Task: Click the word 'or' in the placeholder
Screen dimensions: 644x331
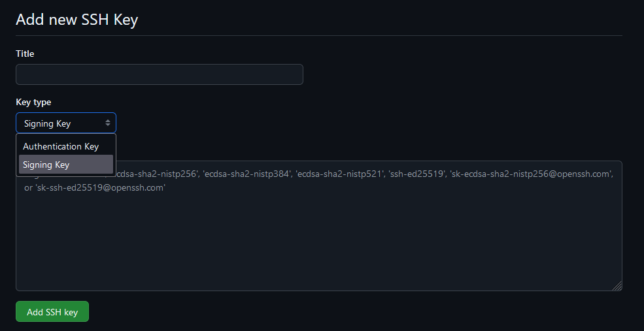Action: (x=28, y=188)
